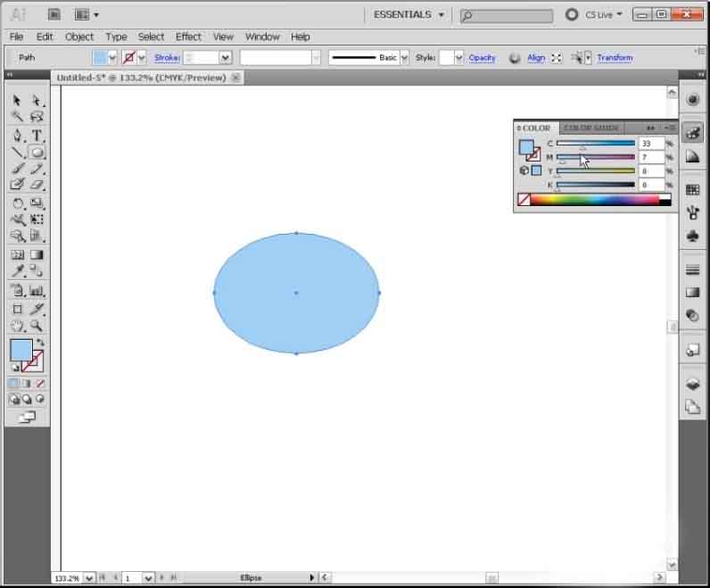Open the Layers panel icon in dock
The width and height of the screenshot is (710, 588).
coord(692,384)
